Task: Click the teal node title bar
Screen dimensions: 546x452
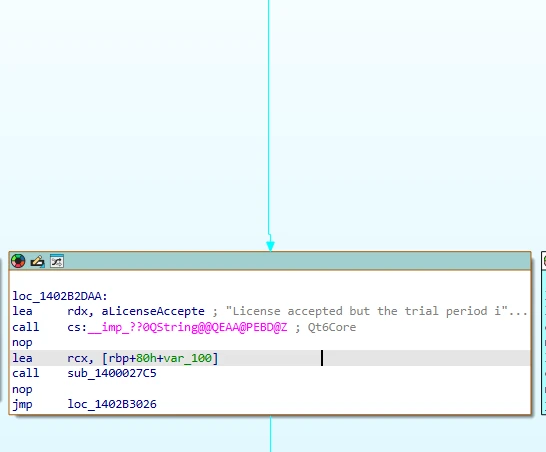Action: (x=270, y=261)
